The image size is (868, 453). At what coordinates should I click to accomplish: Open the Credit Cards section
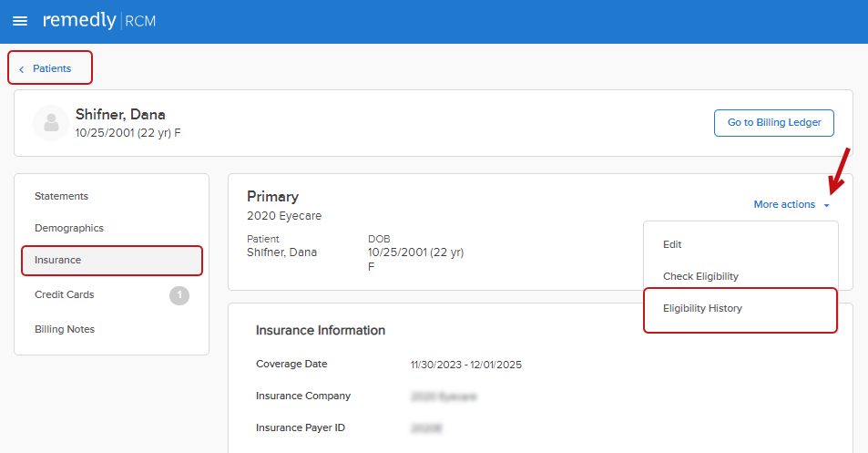[x=64, y=294]
